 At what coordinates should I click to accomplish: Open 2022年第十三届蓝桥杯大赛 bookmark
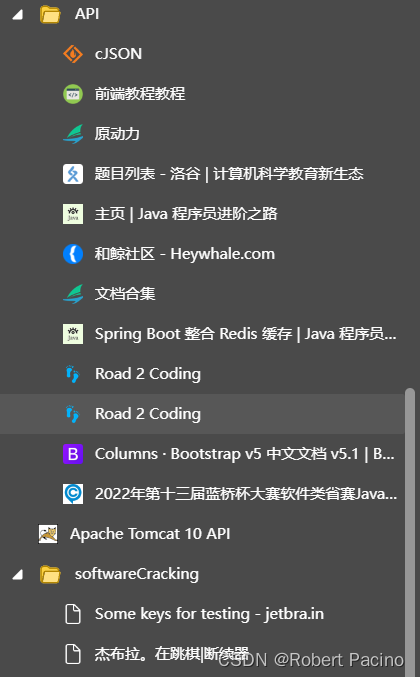tap(246, 494)
